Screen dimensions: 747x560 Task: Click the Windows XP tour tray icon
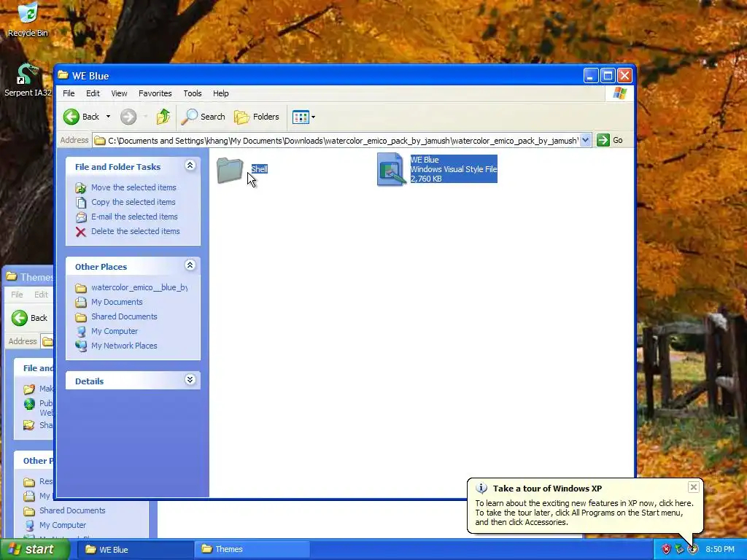coord(692,550)
